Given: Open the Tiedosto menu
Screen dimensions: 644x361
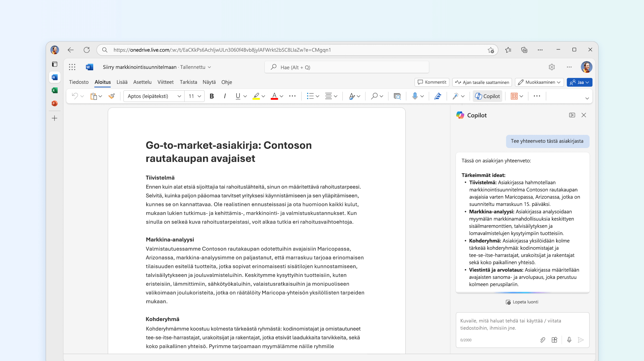Looking at the screenshot, I should [x=79, y=82].
